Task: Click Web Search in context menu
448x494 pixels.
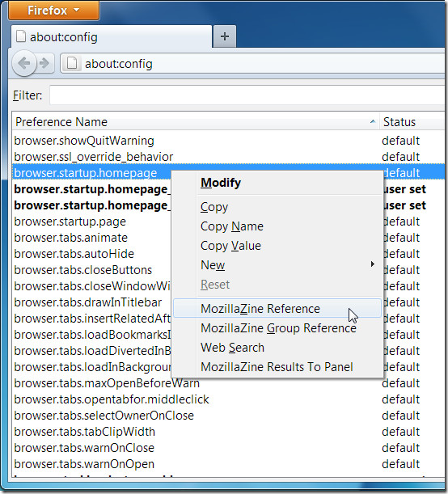Action: click(233, 348)
